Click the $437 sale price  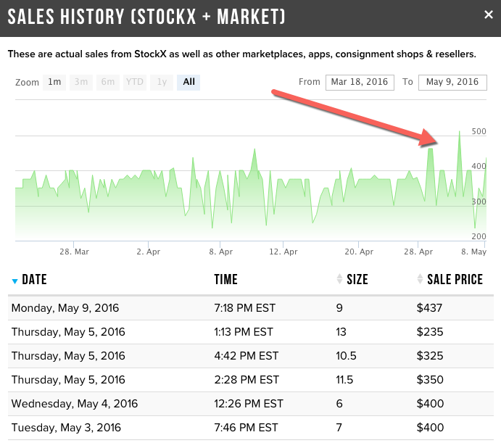429,308
